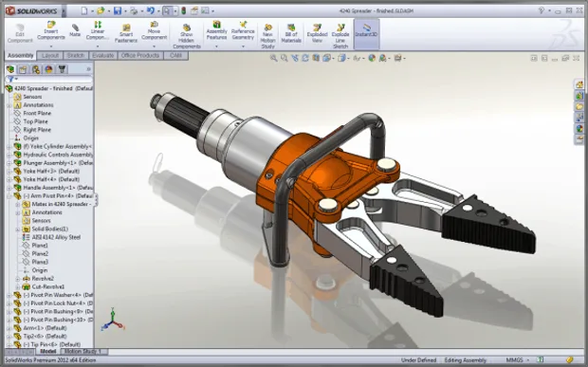
Task: Open Assembly Features dropdown arrow
Action: point(217,46)
